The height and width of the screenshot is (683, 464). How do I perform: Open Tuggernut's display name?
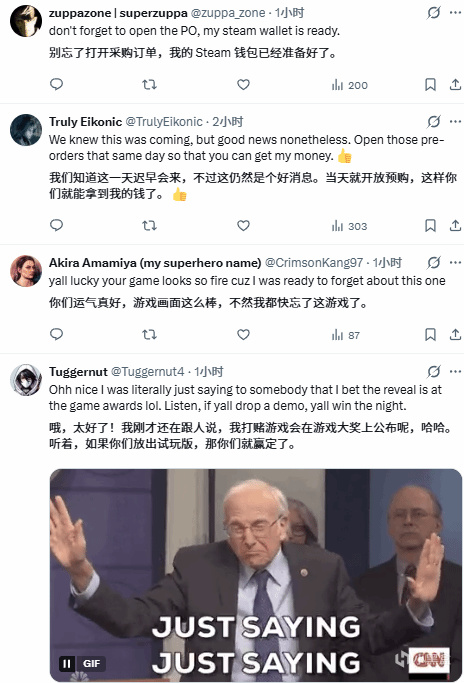tap(78, 372)
